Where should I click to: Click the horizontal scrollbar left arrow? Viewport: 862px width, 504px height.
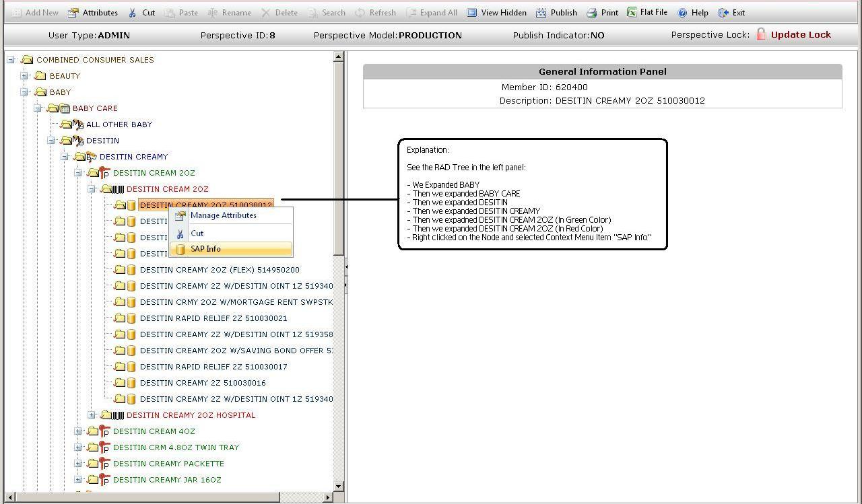pyautogui.click(x=9, y=497)
